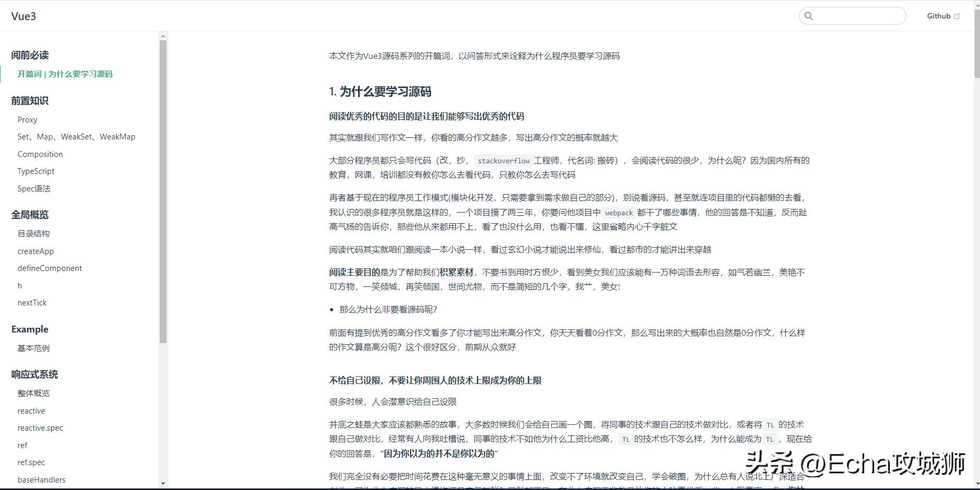Select defineComponent in the sidebar
The width and height of the screenshot is (980, 490).
(x=49, y=268)
